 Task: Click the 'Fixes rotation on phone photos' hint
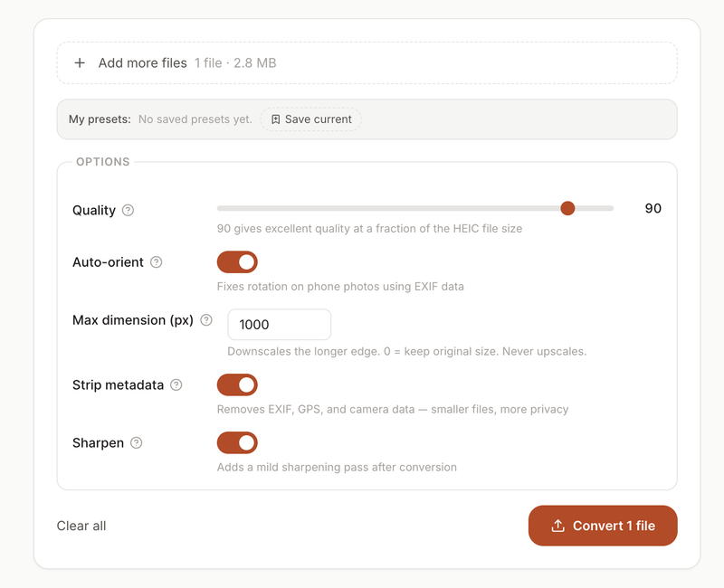340,287
